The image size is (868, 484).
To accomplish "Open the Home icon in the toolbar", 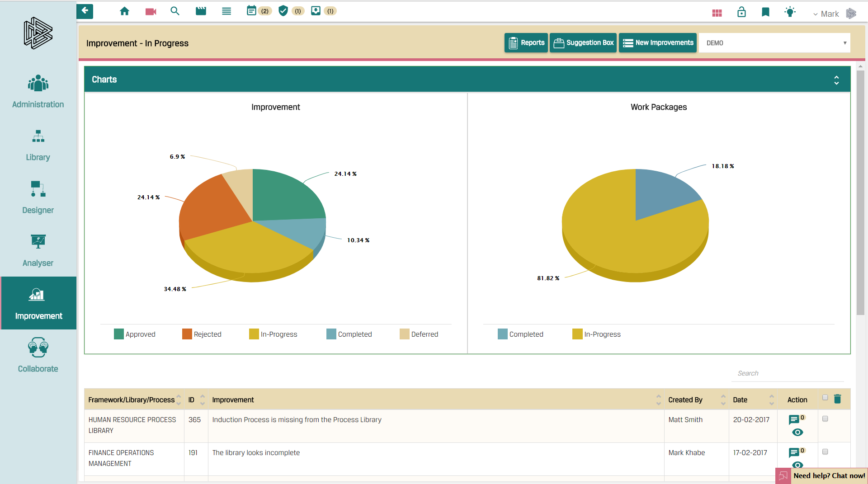I will click(125, 11).
